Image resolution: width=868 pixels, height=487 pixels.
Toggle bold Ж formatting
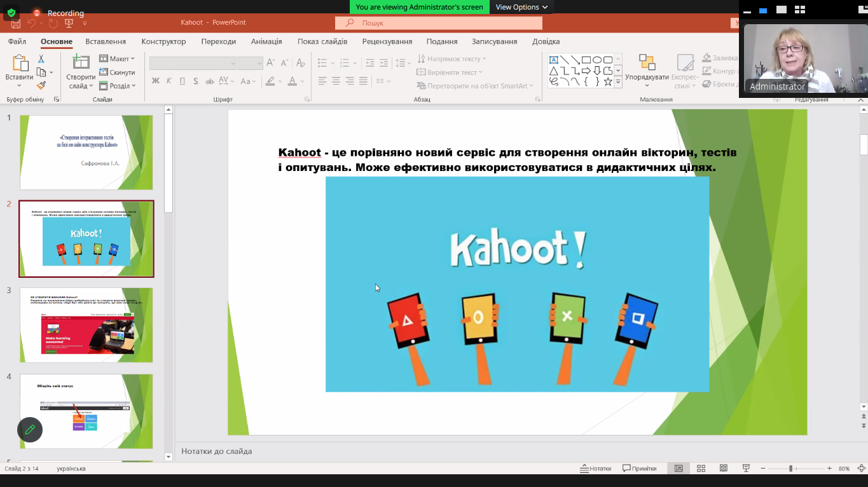pos(155,81)
